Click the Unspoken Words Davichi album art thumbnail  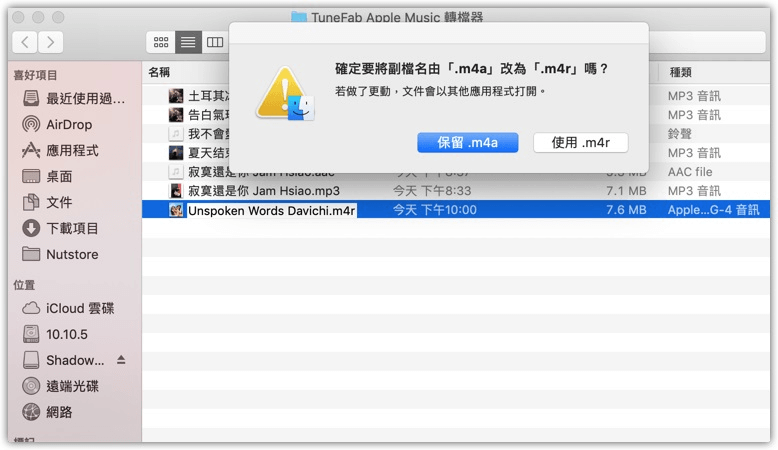(x=176, y=210)
